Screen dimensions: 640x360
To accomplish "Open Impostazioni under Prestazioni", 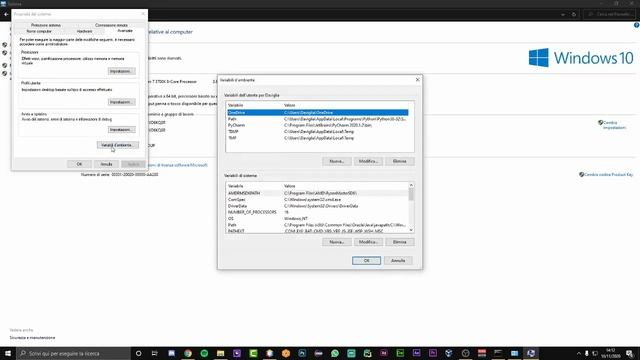I will pyautogui.click(x=121, y=71).
